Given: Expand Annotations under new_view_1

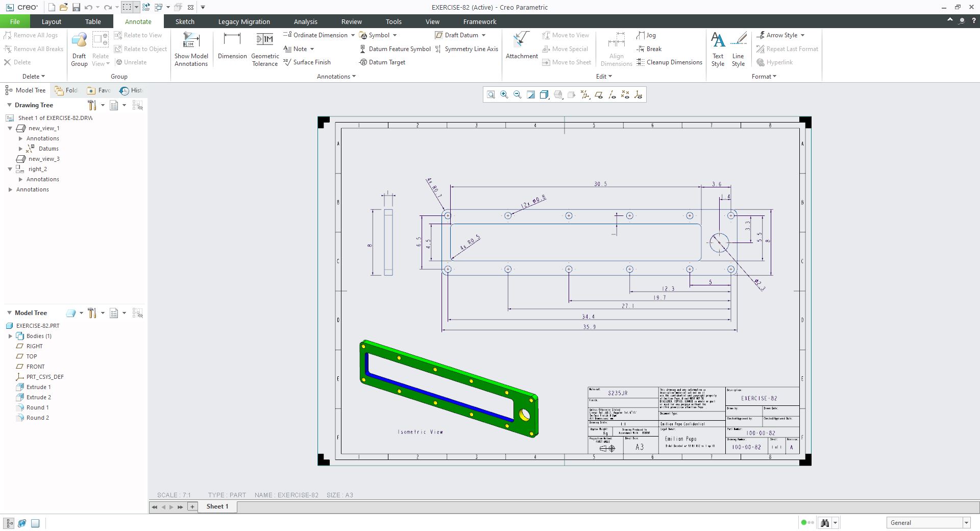Looking at the screenshot, I should pos(20,138).
